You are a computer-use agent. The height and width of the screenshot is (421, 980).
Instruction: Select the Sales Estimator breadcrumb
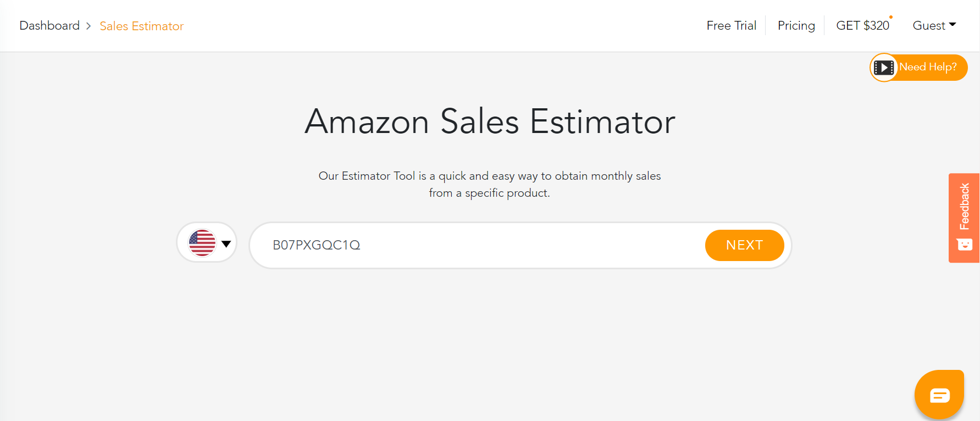click(141, 26)
